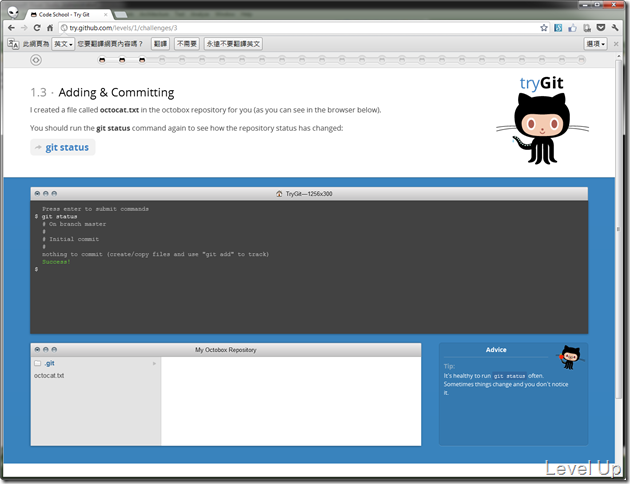Click the '# On branch master' line
630x484 pixels.
pyautogui.click(x=74, y=224)
